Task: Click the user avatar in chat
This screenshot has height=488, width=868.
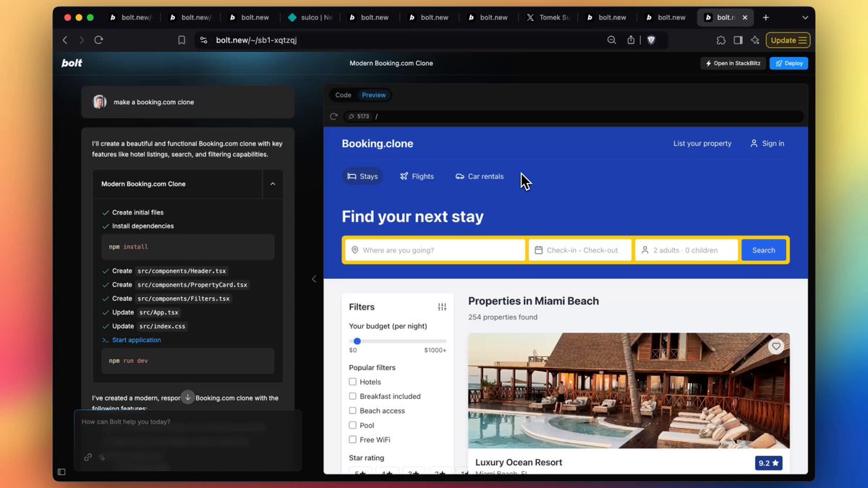Action: point(100,102)
